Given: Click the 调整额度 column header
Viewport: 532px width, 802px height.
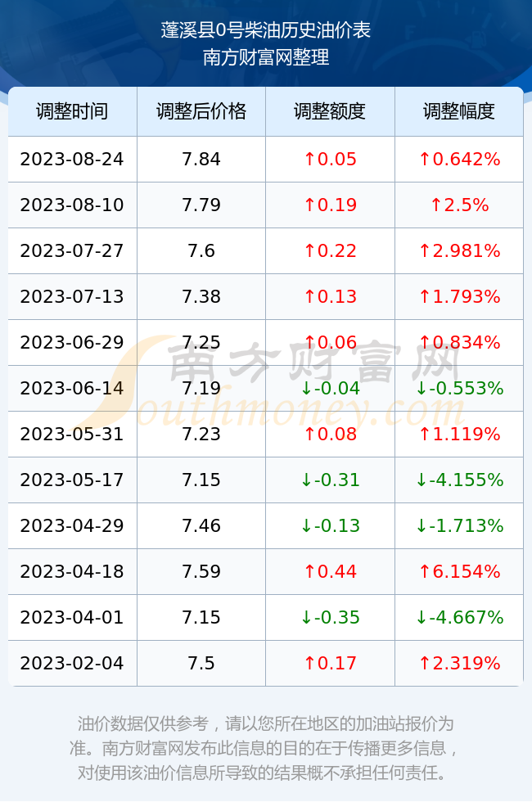Looking at the screenshot, I should [330, 111].
